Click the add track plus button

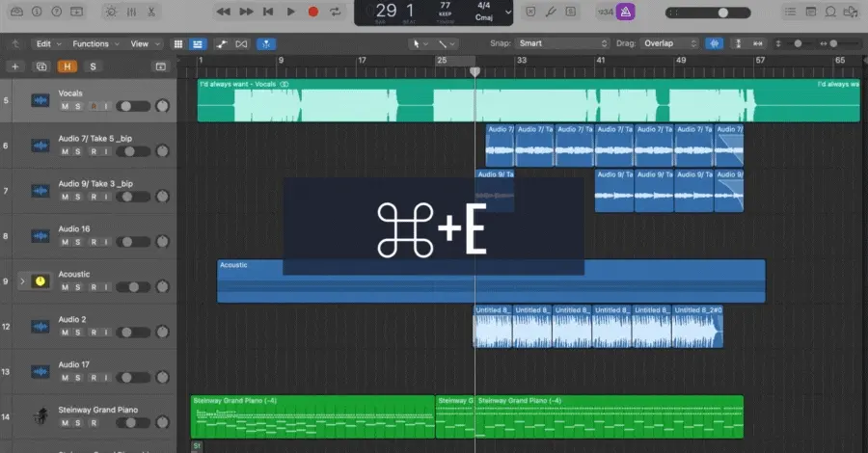tap(14, 67)
